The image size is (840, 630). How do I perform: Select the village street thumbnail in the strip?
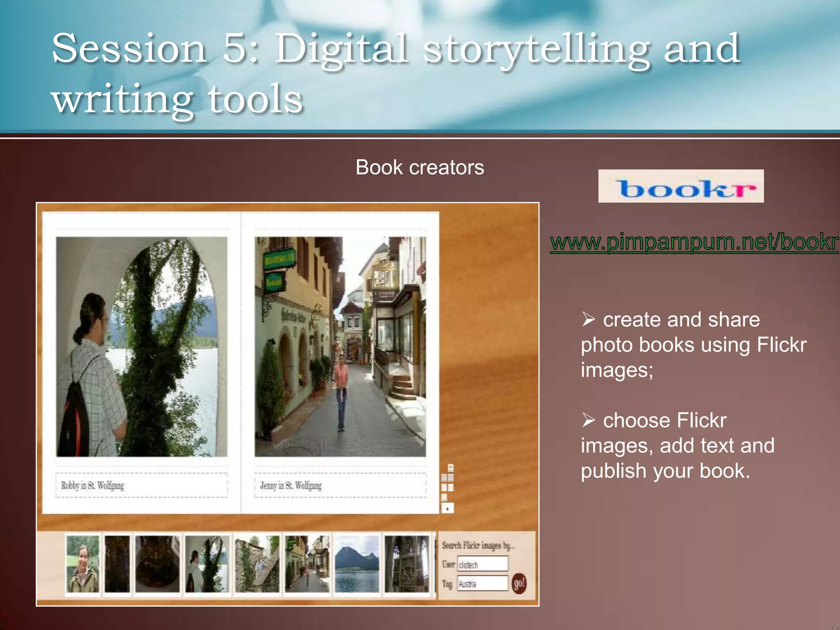coord(307,564)
